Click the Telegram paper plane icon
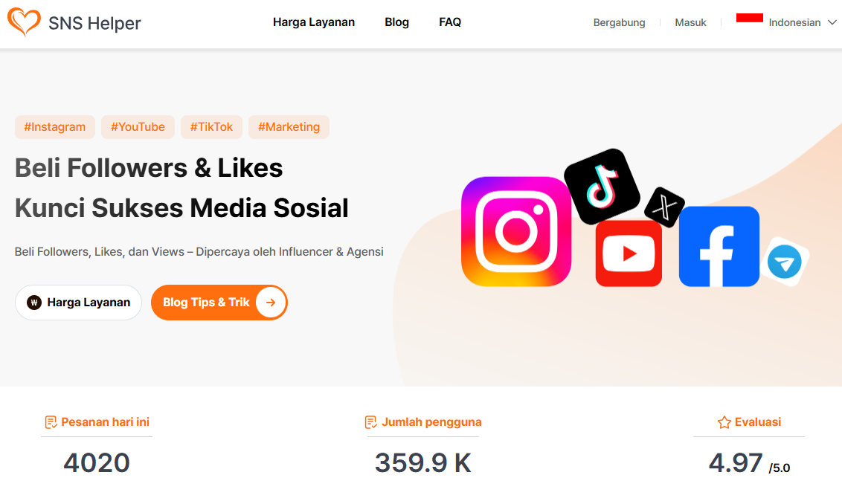 coord(785,262)
